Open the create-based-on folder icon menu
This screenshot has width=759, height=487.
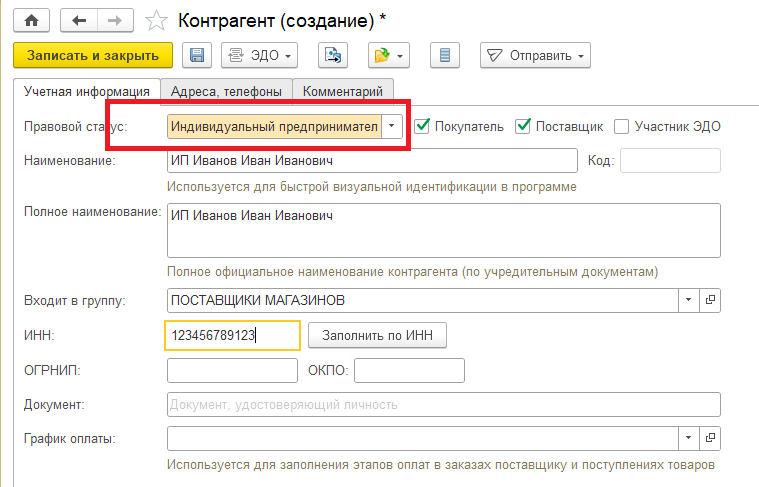coord(388,55)
